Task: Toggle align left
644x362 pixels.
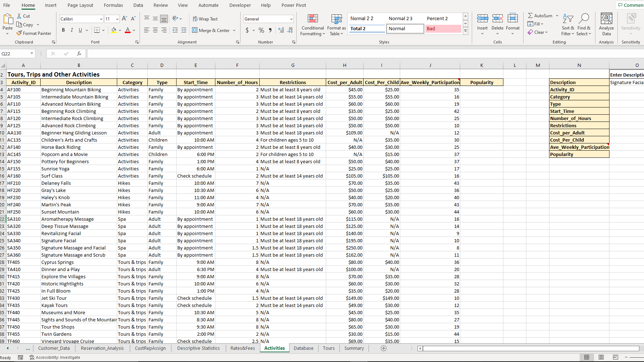Action: click(147, 30)
